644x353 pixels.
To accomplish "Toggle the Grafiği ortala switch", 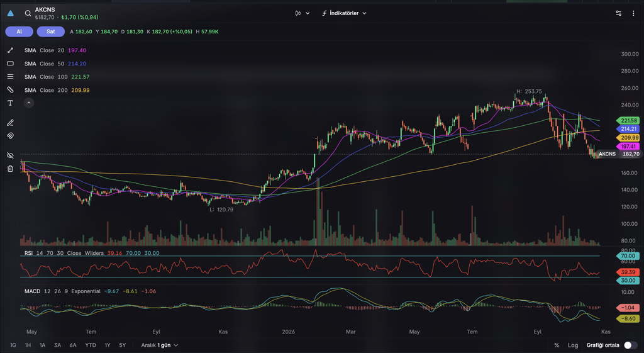I will coord(630,345).
